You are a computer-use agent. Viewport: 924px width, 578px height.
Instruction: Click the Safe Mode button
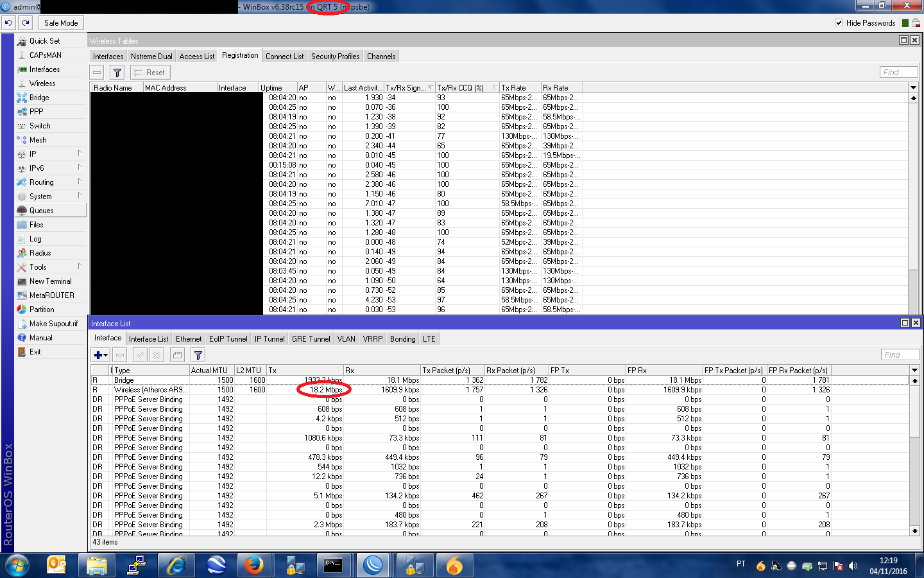[61, 22]
